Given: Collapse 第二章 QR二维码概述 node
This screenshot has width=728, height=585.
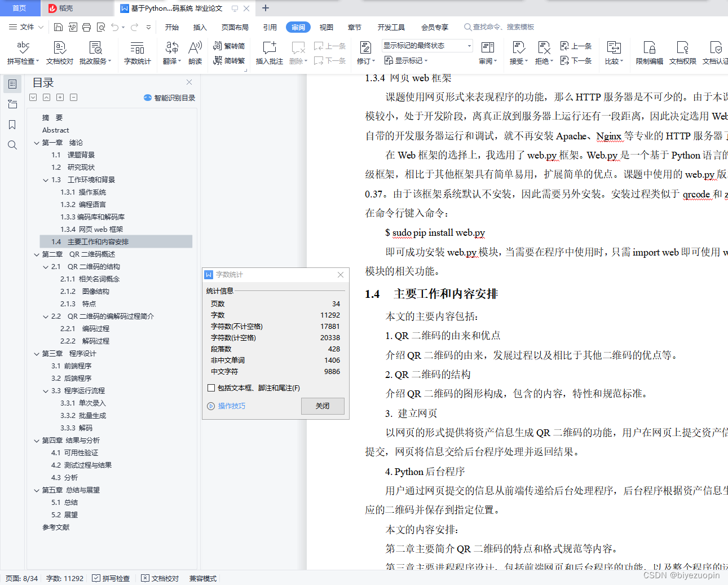Looking at the screenshot, I should (37, 254).
